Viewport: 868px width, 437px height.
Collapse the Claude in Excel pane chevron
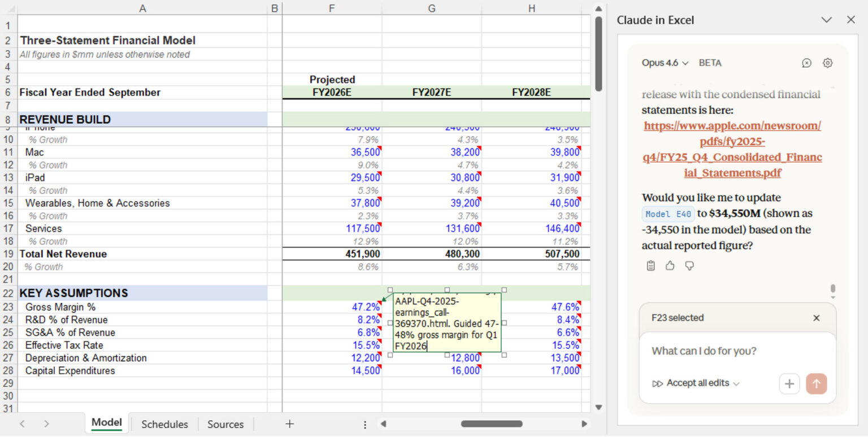(x=826, y=20)
